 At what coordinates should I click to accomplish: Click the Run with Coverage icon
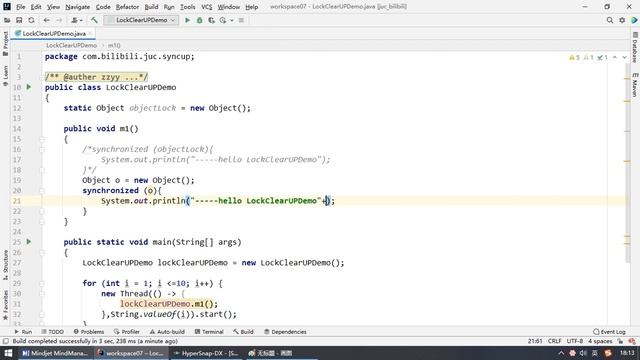211,20
